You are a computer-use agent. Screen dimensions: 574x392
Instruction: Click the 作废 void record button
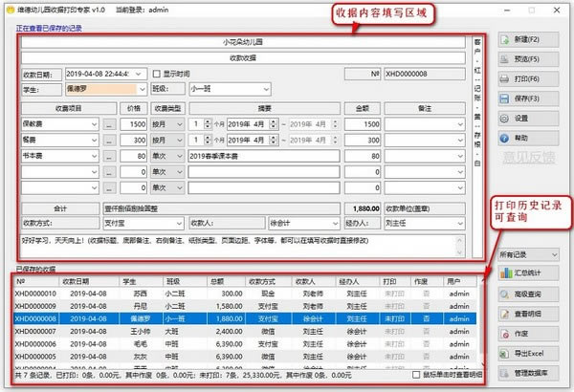pyautogui.click(x=528, y=334)
